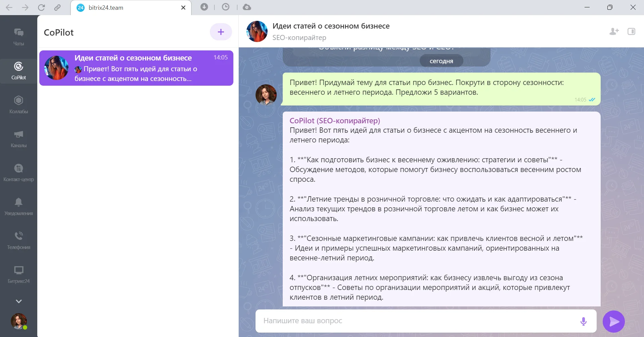This screenshot has height=337, width=644.
Task: Open the Чаты section in the sidebar
Action: (x=18, y=36)
